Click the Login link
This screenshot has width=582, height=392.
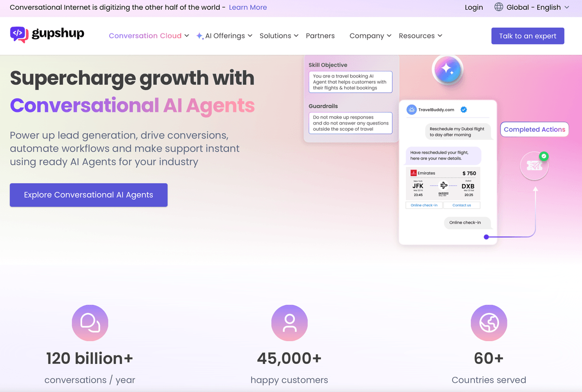point(474,7)
